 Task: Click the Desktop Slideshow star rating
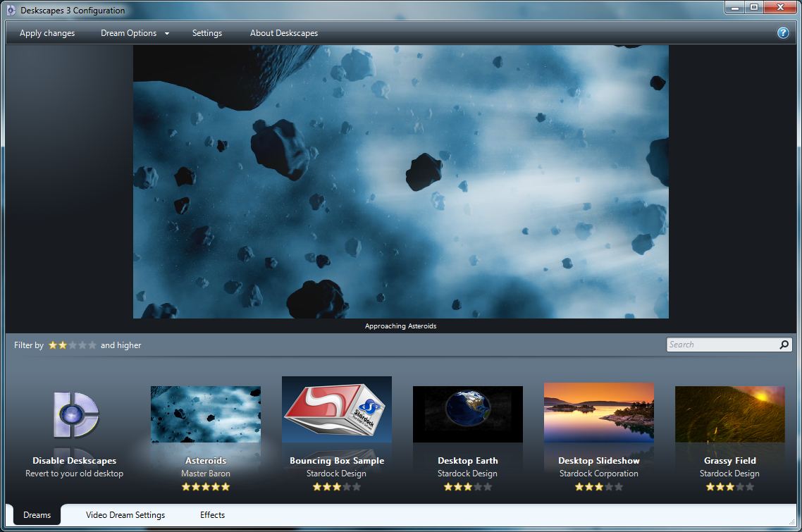(x=599, y=487)
